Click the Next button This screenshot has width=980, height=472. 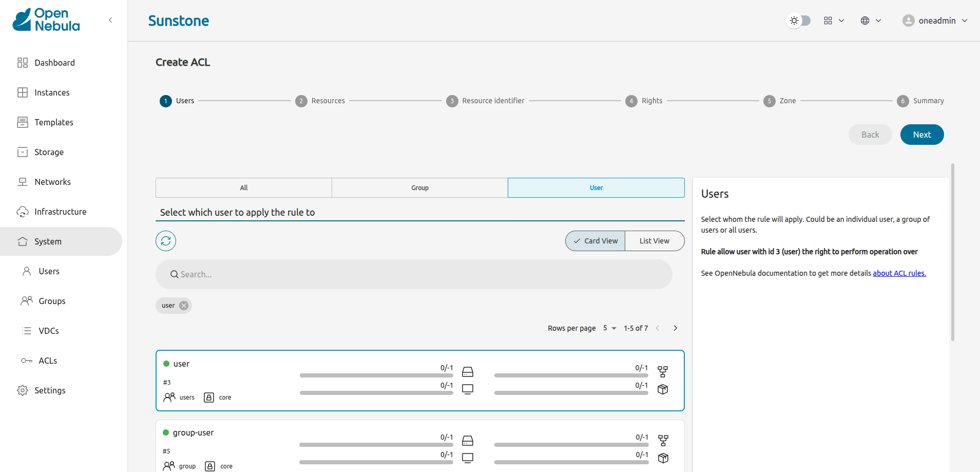(921, 134)
